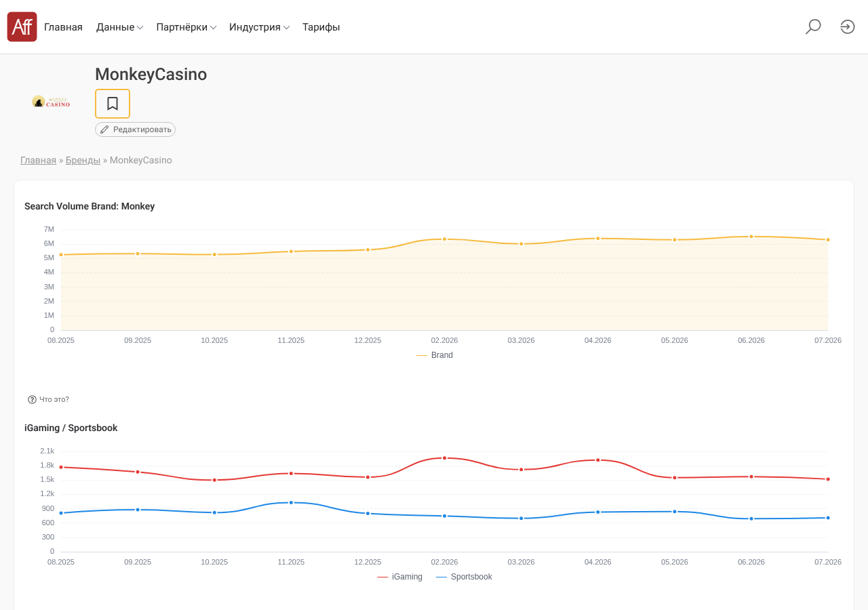Click red series point at 10.2025
The height and width of the screenshot is (610, 868).
click(214, 480)
